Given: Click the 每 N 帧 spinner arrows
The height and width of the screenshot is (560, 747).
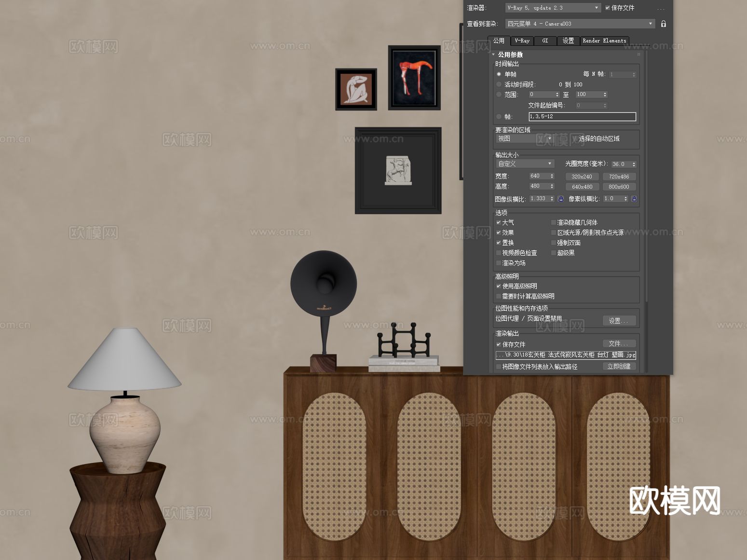Looking at the screenshot, I should pos(634,74).
